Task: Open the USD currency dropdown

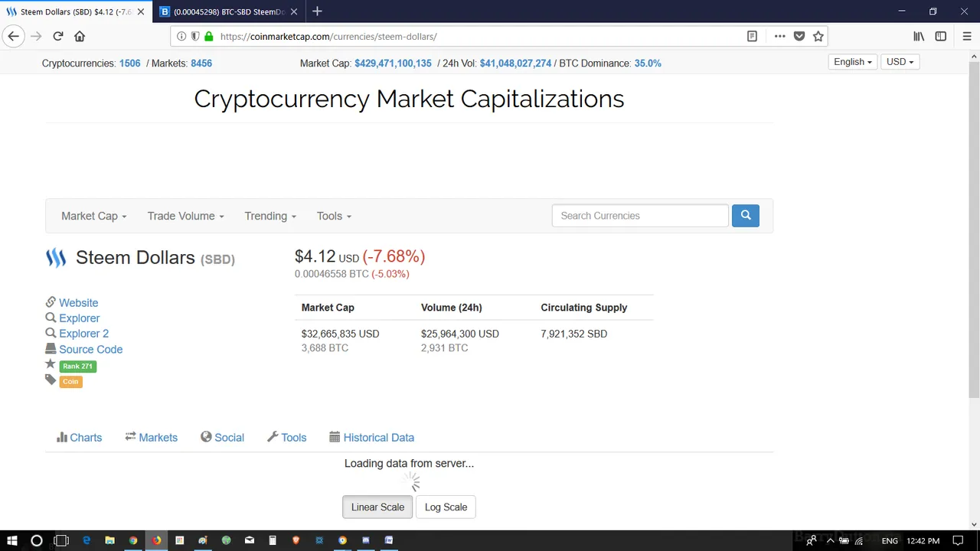Action: coord(900,62)
